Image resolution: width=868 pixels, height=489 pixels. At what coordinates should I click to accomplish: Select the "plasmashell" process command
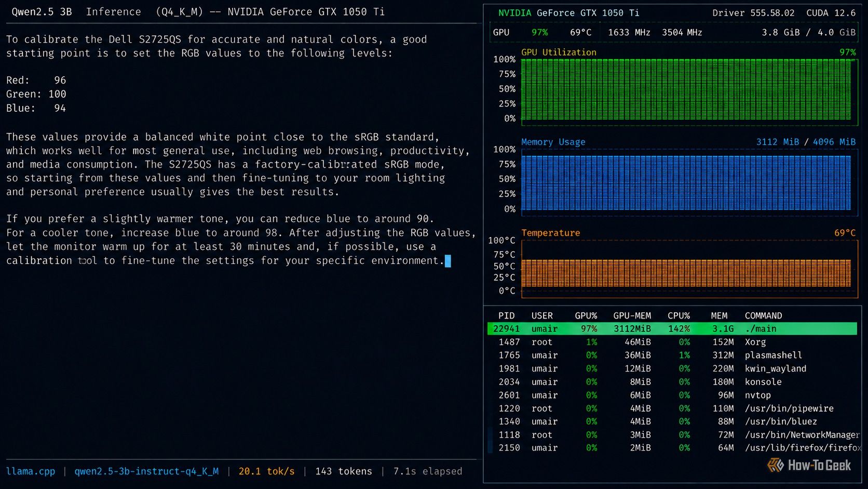tap(774, 355)
